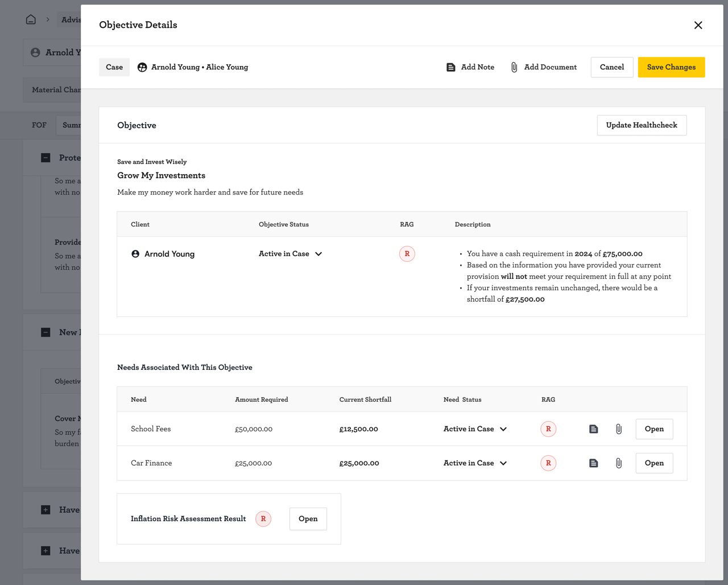Image resolution: width=728 pixels, height=585 pixels.
Task: Click Inflation Risk Assessment red RAG badge
Action: pos(263,519)
